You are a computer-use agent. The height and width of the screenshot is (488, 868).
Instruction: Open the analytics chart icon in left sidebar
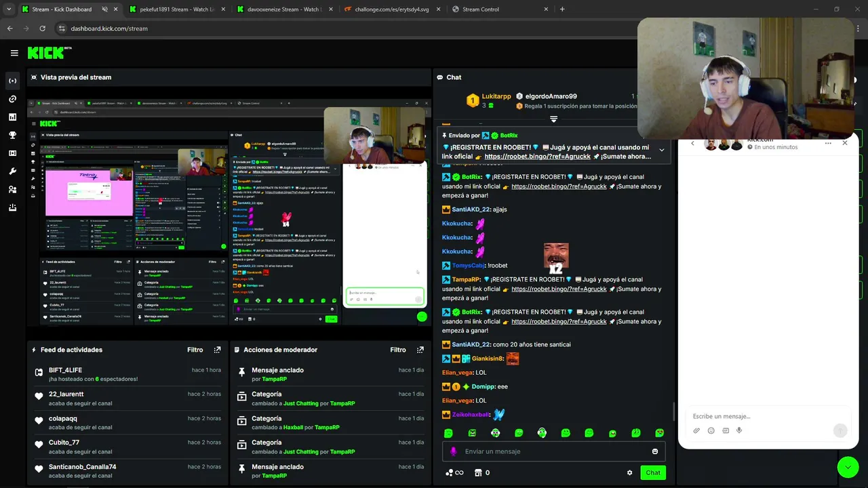click(12, 117)
